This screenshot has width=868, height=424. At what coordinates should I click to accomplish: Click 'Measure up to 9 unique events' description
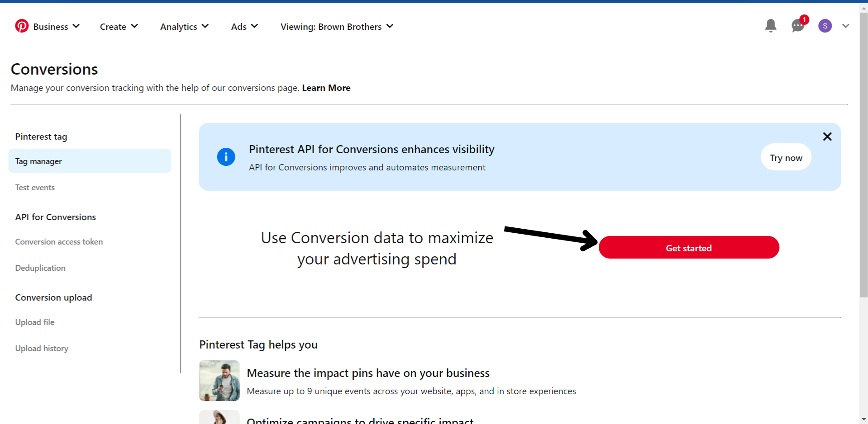411,391
